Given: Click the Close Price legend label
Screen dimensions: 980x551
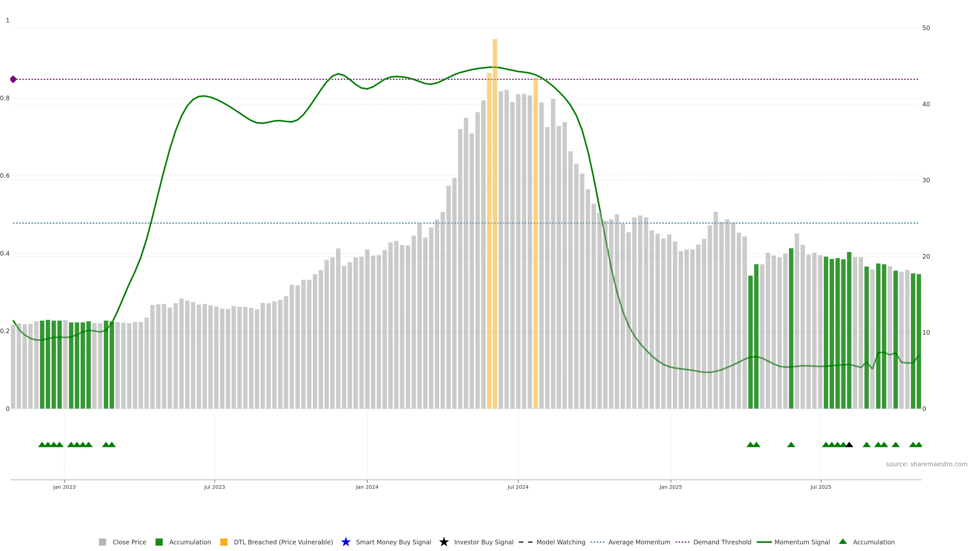Looking at the screenshot, I should coord(129,542).
